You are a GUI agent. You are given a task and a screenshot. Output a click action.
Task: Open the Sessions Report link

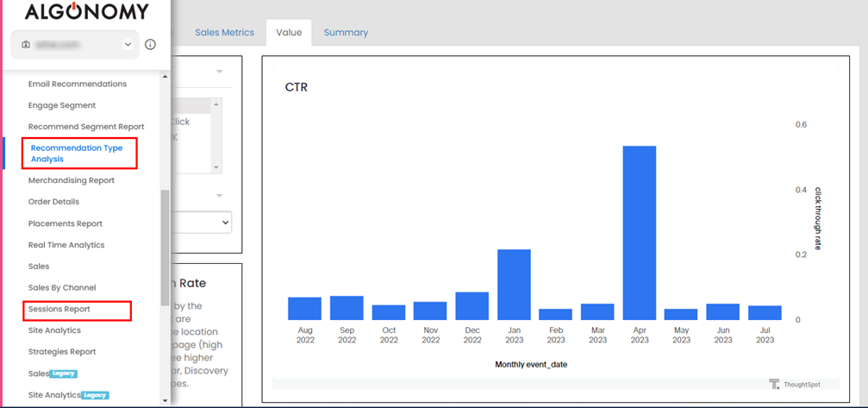[59, 309]
